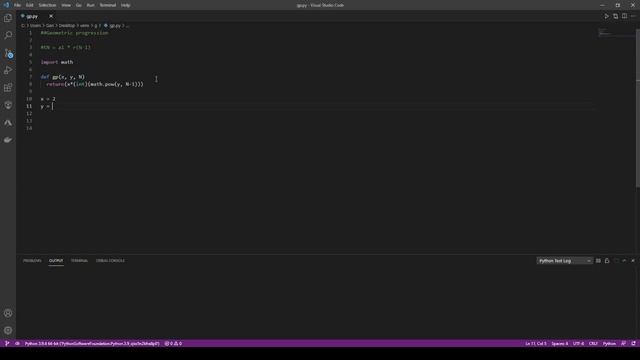Open the Run menu
The width and height of the screenshot is (640, 360).
click(x=91, y=5)
